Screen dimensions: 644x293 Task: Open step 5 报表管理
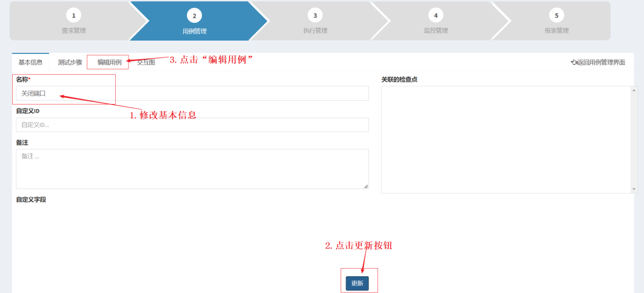[557, 21]
